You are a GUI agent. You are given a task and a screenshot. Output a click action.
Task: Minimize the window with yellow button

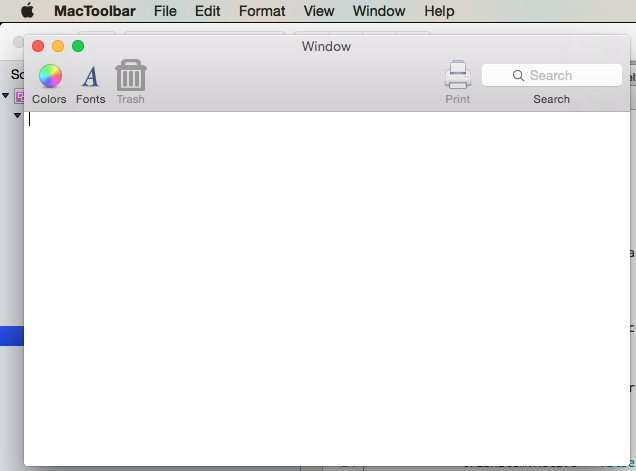point(58,46)
